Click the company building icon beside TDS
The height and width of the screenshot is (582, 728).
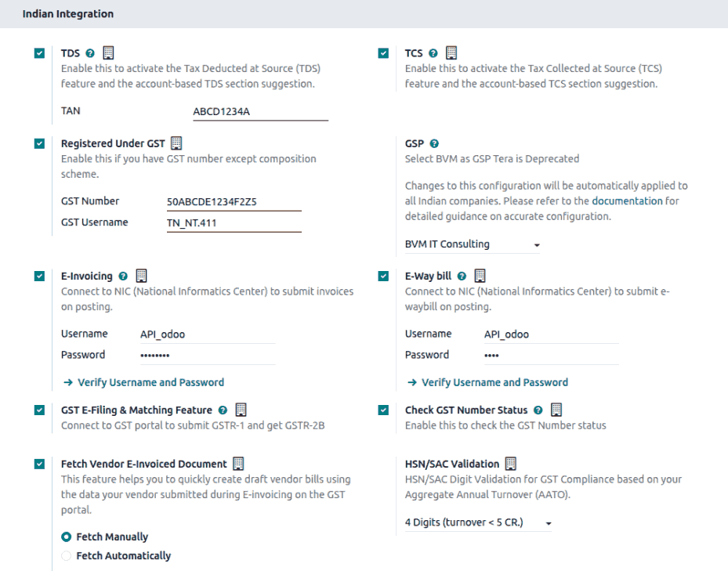(108, 53)
